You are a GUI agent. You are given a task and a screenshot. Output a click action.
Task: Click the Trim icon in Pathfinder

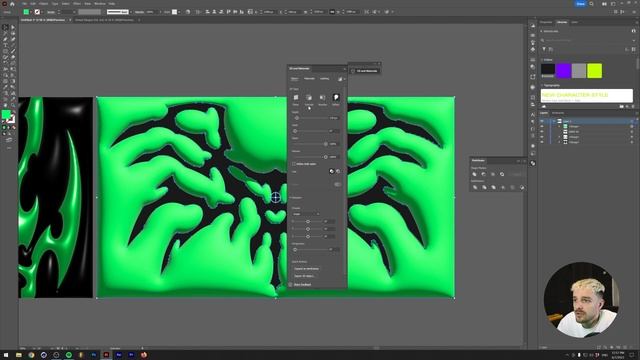tap(484, 187)
